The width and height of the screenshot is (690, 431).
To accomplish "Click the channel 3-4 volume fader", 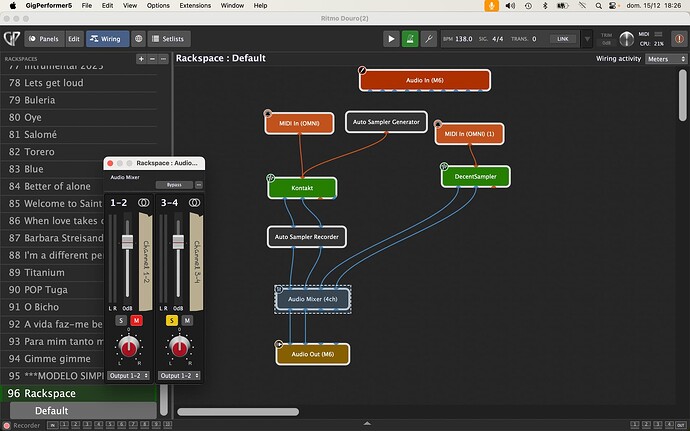I will [x=178, y=242].
